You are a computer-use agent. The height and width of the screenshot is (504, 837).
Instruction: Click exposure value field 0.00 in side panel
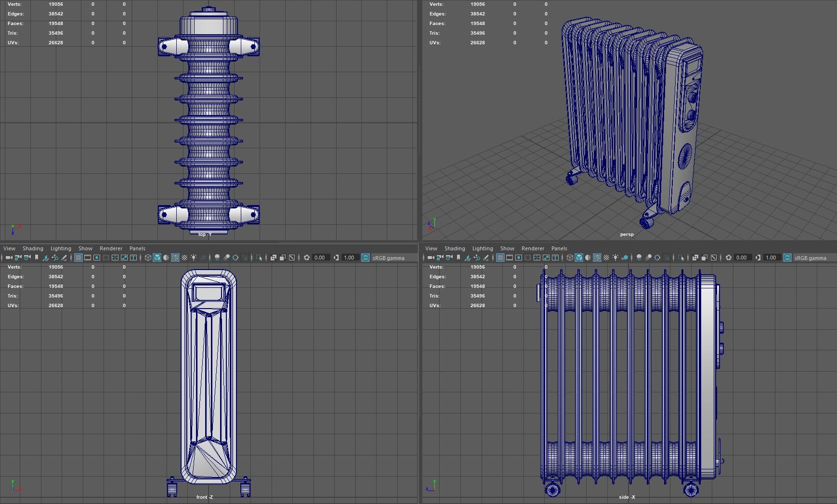742,258
